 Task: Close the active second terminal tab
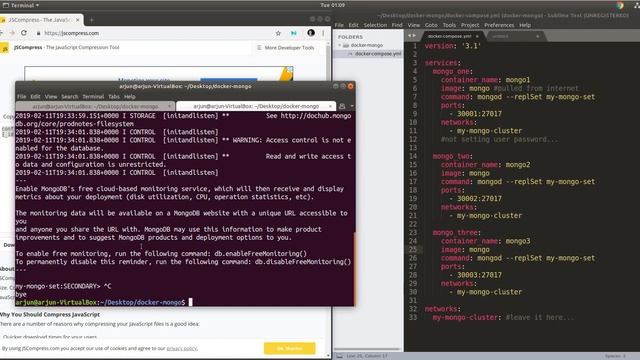tap(330, 106)
